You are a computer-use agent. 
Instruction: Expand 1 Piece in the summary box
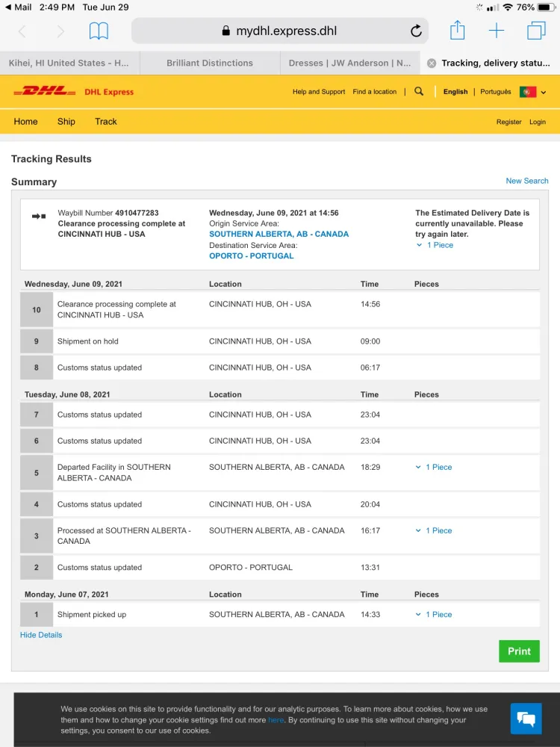pos(435,245)
